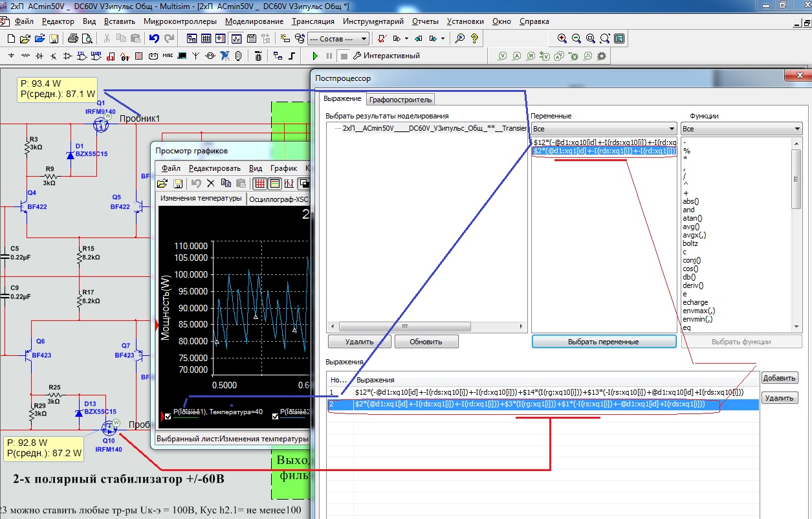Click the Обновить button
The image size is (812, 519).
coord(426,341)
